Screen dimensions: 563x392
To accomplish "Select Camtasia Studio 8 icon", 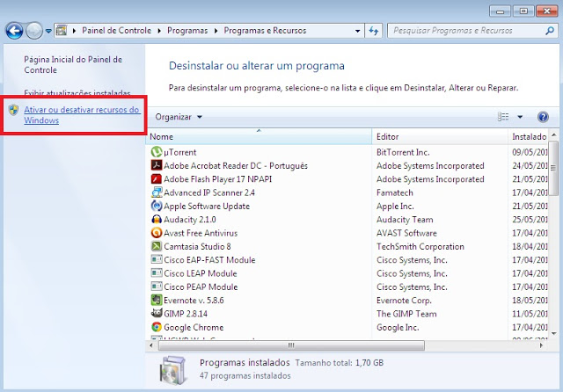I will point(157,246).
